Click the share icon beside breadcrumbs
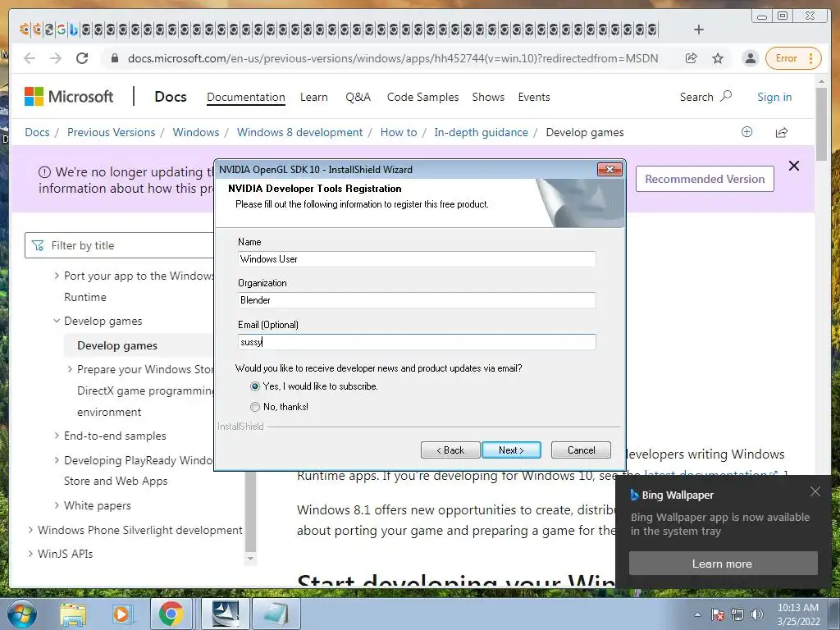Screen dimensions: 840x630 pyautogui.click(x=782, y=132)
